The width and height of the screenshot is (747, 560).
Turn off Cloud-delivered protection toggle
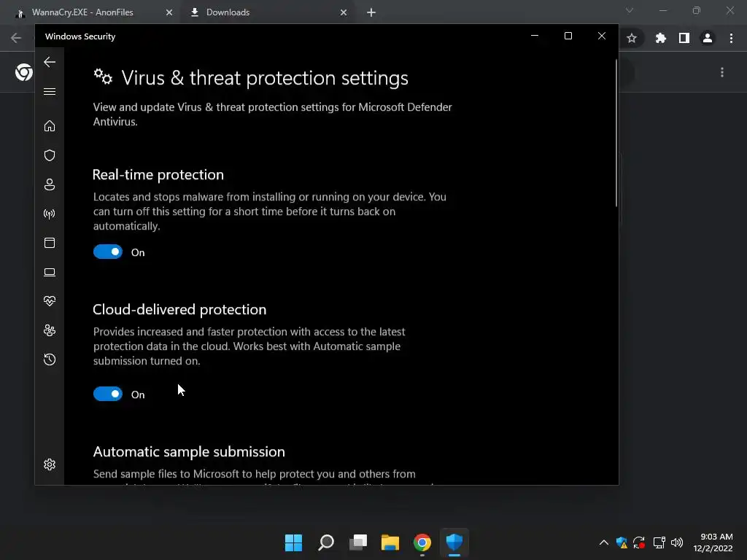[108, 394]
